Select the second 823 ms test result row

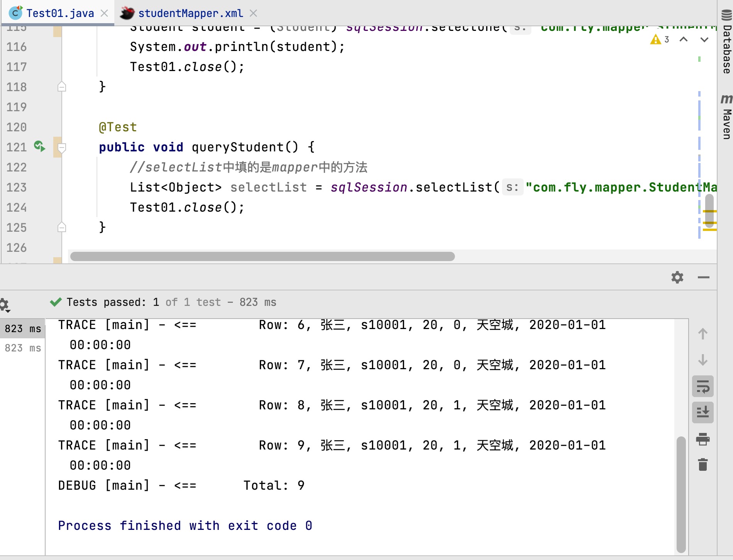(x=23, y=348)
